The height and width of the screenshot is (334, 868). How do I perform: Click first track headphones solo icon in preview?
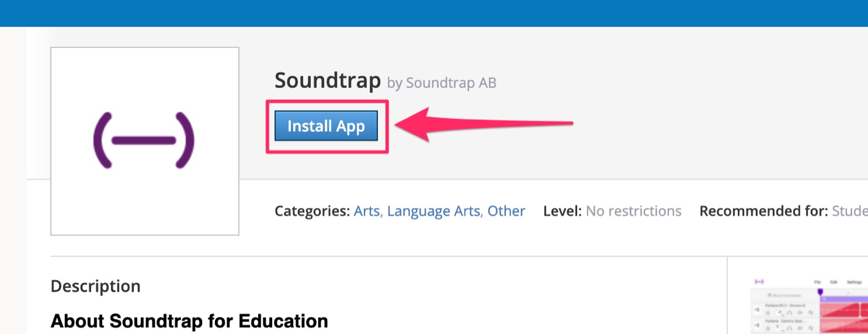point(790,313)
